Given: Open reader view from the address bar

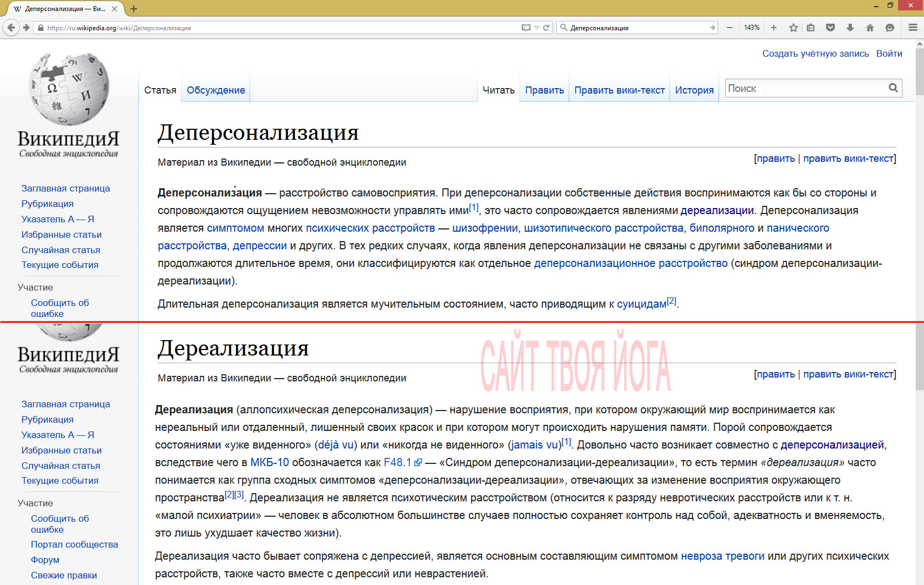Looking at the screenshot, I should click(526, 28).
